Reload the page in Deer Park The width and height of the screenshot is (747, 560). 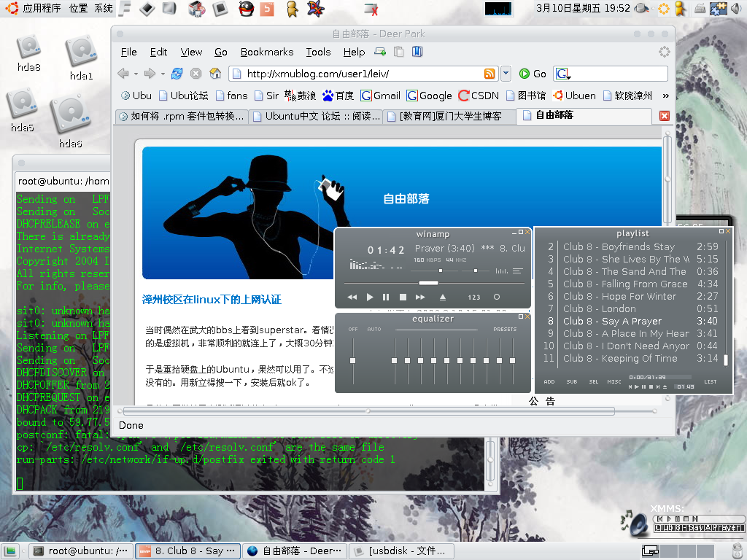[177, 74]
